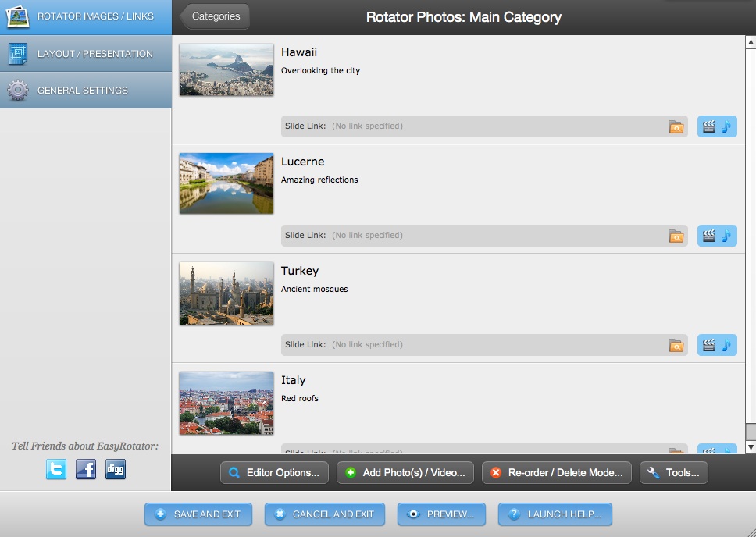Open the Preview window
756x537 pixels.
[x=441, y=514]
